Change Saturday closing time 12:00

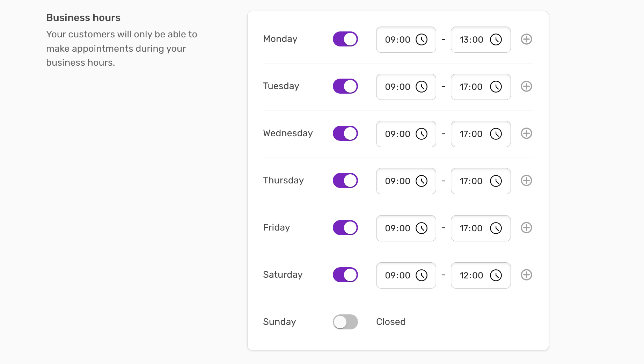pyautogui.click(x=481, y=275)
